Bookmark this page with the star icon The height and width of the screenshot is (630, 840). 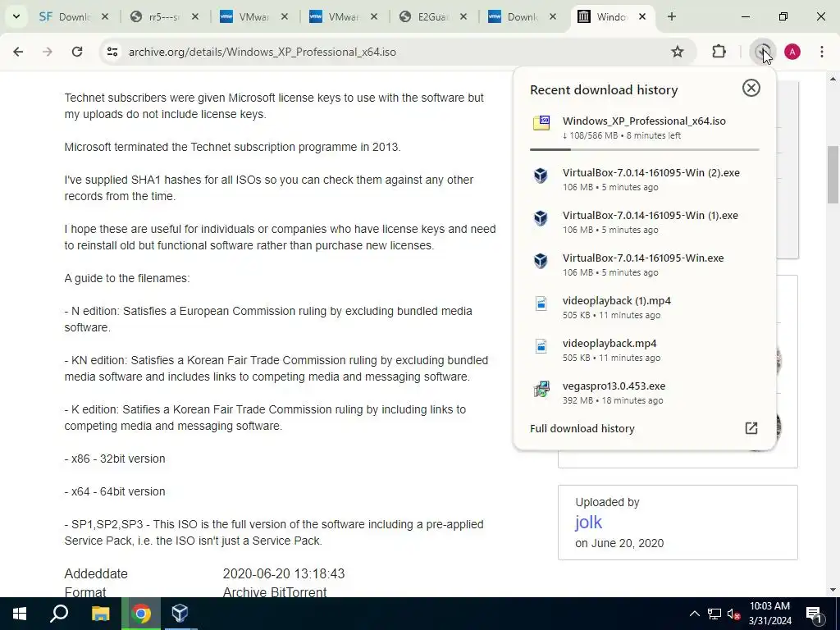click(678, 52)
